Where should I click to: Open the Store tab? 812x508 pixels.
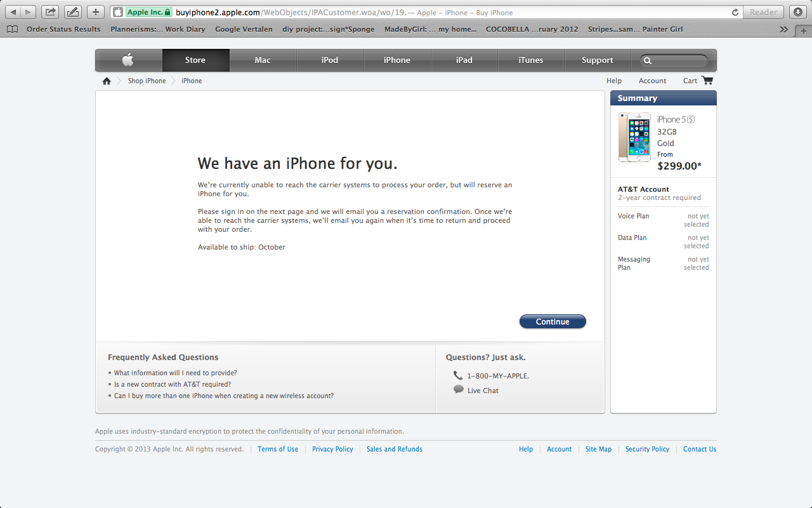[x=195, y=60]
